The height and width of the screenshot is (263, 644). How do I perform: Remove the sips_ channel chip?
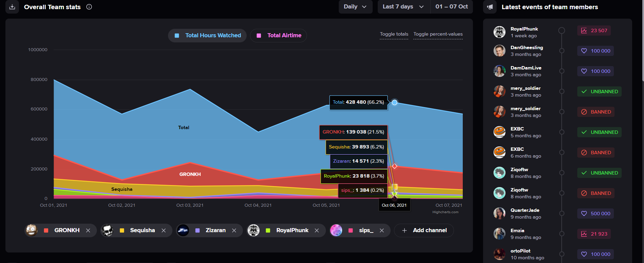382,230
